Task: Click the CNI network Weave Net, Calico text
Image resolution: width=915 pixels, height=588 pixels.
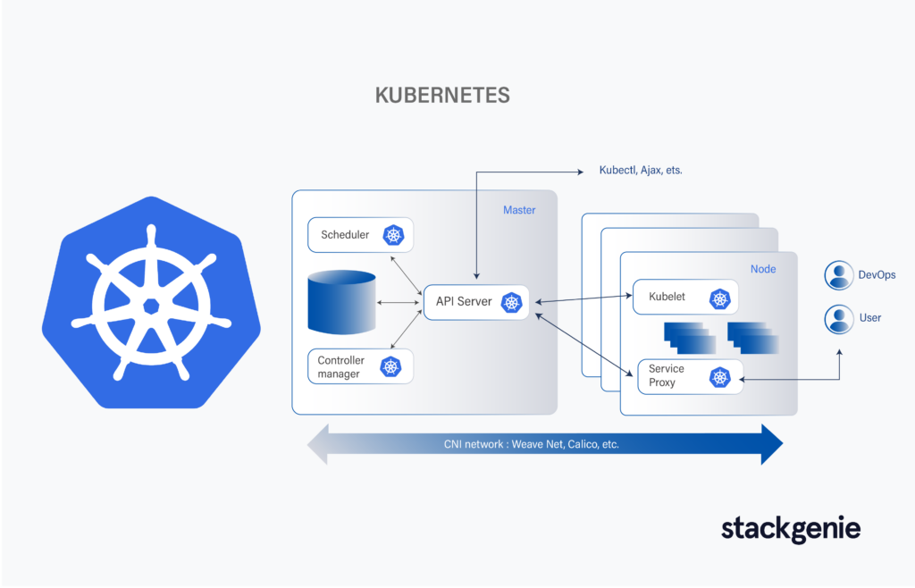Action: 532,444
